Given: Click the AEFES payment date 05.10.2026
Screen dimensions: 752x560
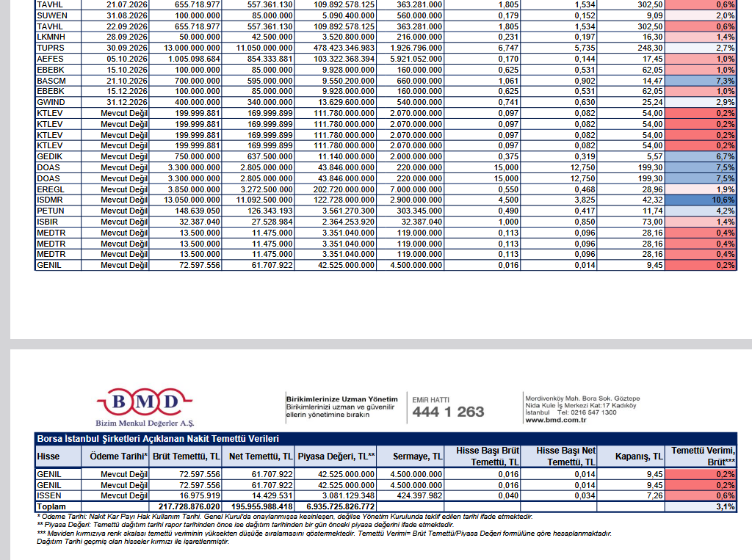Looking at the screenshot, I should [119, 59].
